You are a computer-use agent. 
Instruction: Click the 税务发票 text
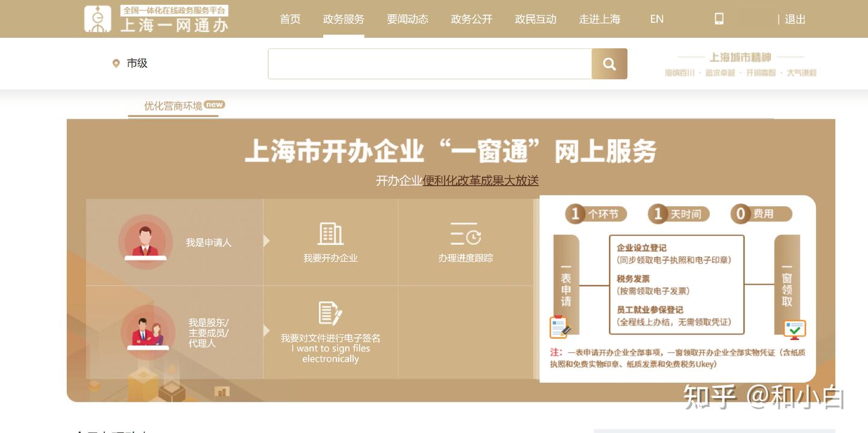click(633, 279)
